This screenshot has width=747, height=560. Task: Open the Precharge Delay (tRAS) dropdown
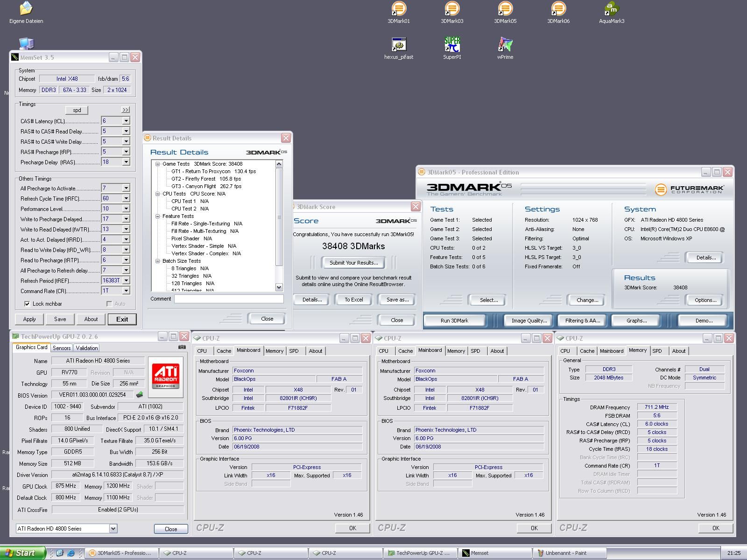pos(126,162)
